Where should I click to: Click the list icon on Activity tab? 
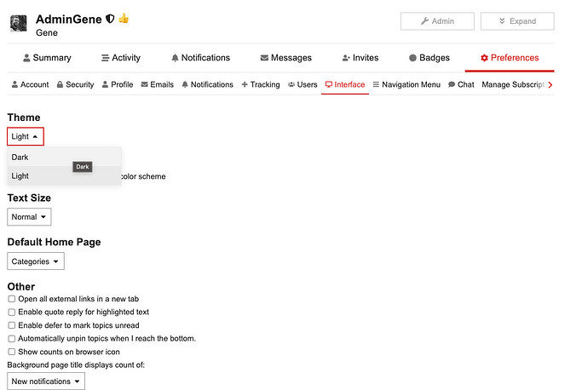click(x=106, y=58)
